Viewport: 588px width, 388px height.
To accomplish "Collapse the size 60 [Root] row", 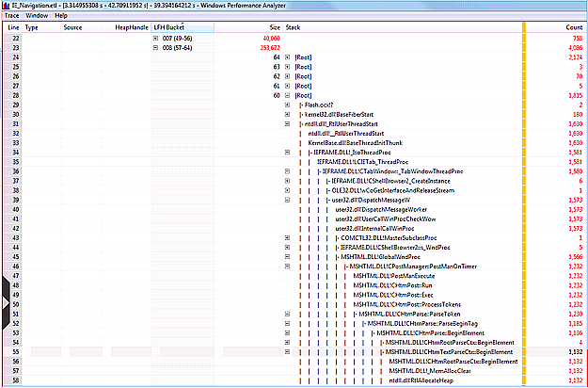I will pyautogui.click(x=287, y=95).
